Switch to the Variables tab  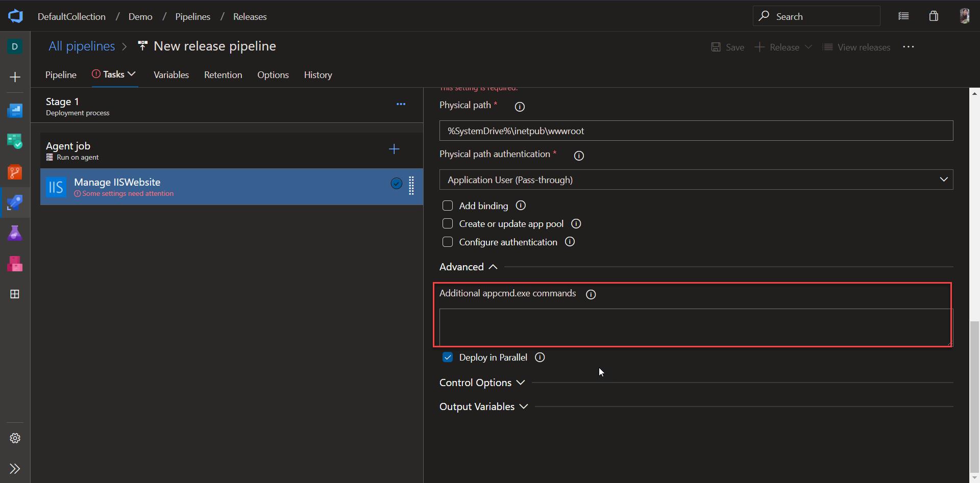(x=171, y=74)
